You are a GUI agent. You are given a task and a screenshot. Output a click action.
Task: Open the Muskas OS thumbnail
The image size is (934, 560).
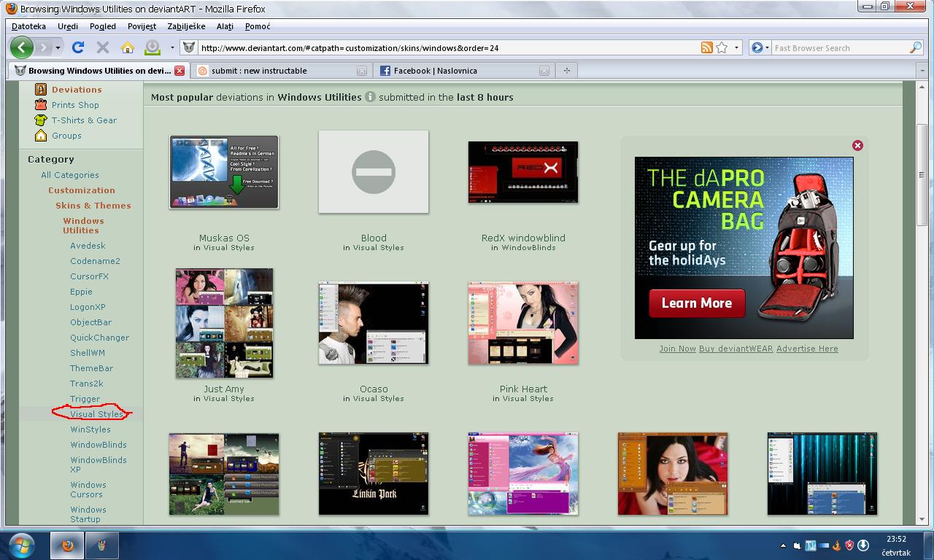pyautogui.click(x=224, y=172)
